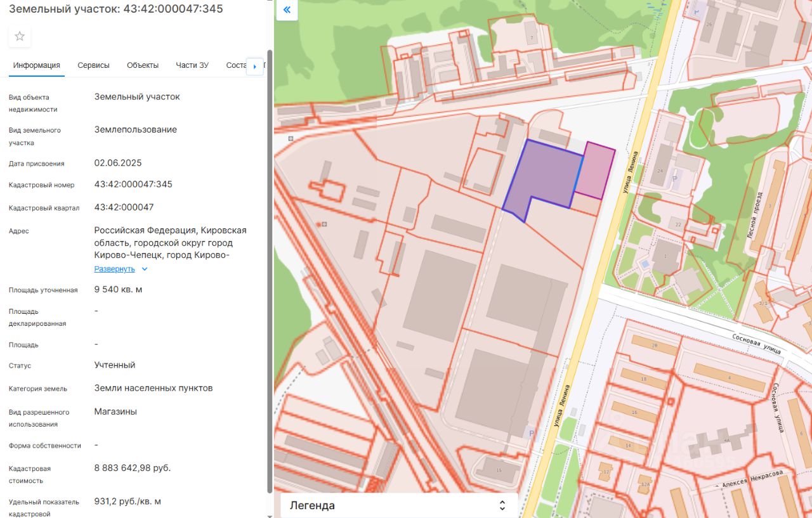
Task: Add parcel to favorites with star icon
Action: coord(20,36)
